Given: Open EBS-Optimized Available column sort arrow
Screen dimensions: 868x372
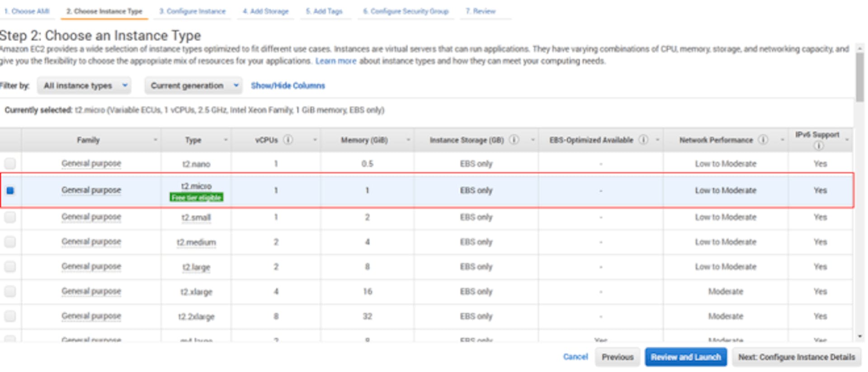Looking at the screenshot, I should pos(657,140).
